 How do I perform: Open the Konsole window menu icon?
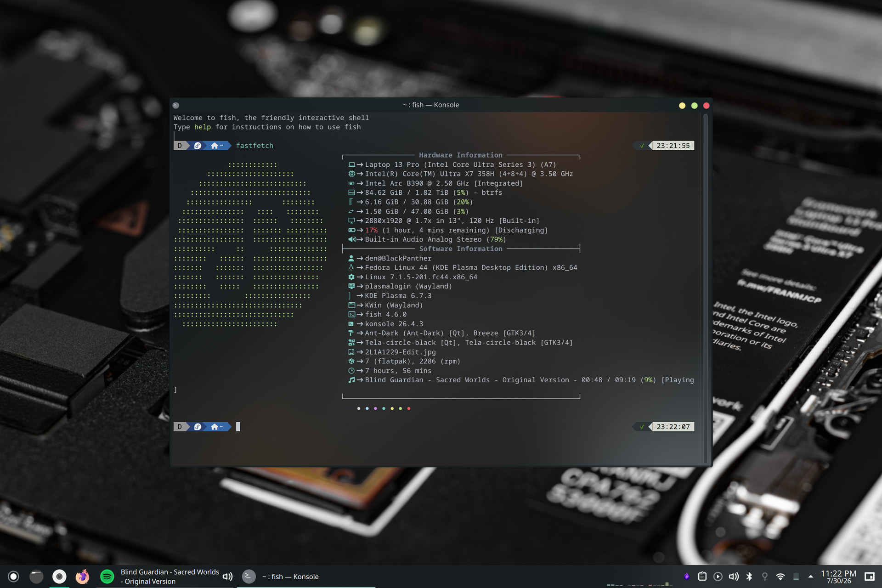[175, 105]
